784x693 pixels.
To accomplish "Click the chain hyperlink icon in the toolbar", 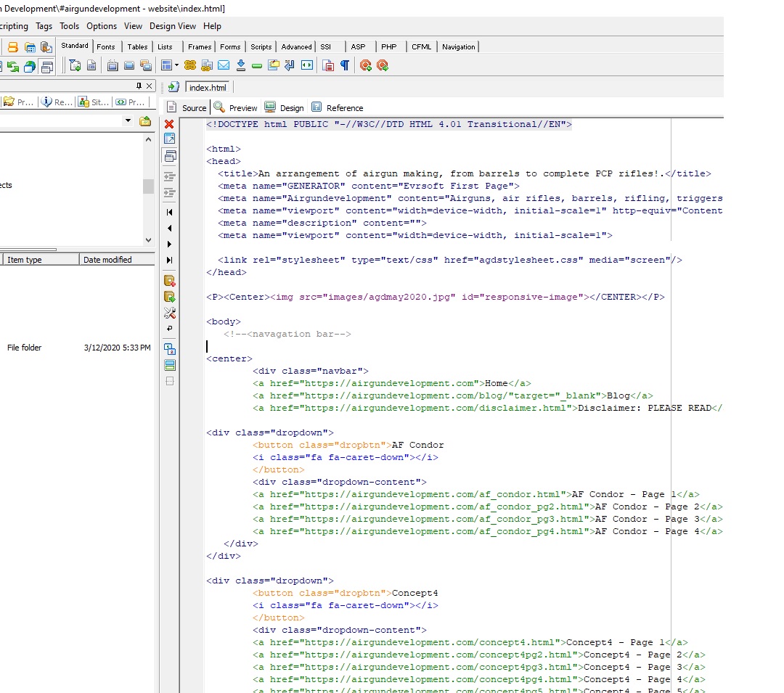I will [x=190, y=66].
